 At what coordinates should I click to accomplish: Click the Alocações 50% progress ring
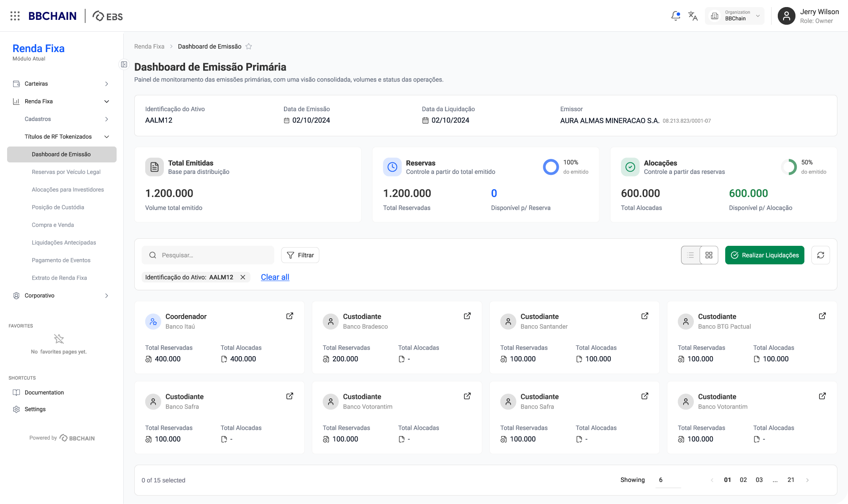[789, 167]
